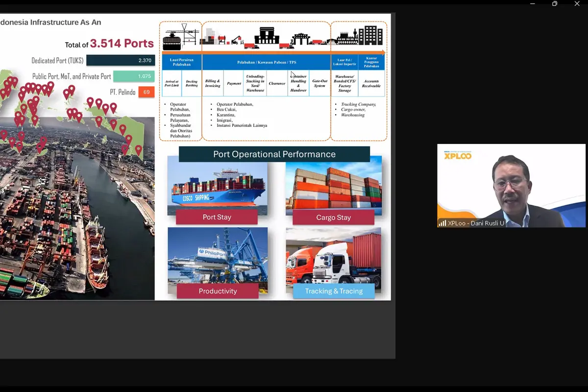Click the container ship icon in process diagram

point(172,40)
